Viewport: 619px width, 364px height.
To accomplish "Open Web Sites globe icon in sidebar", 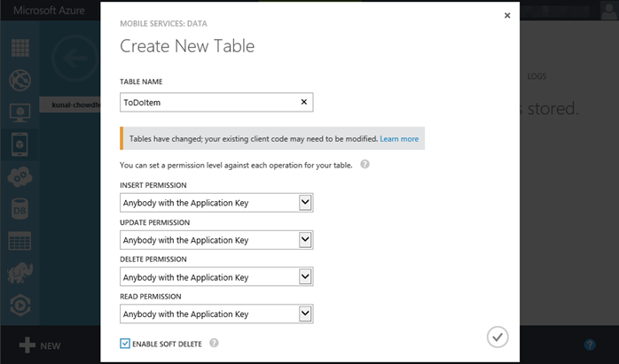I will (x=20, y=81).
